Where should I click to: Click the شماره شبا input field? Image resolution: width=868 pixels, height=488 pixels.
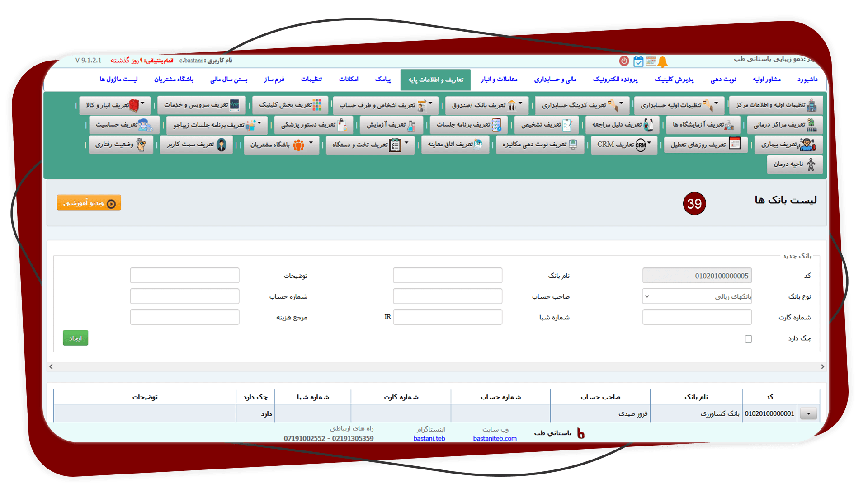(448, 317)
